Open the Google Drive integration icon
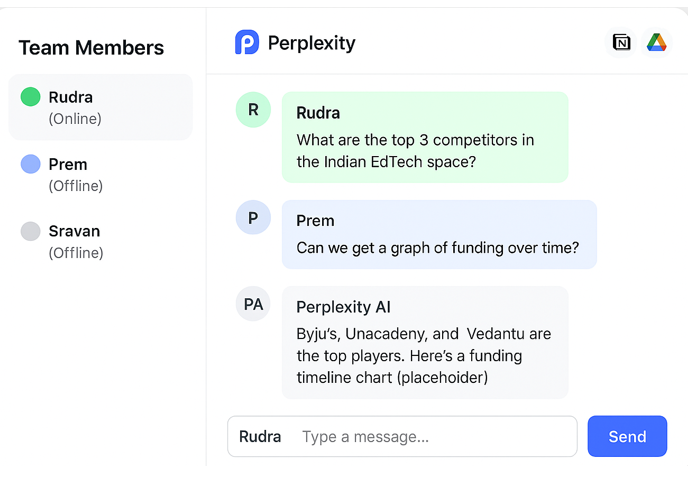This screenshot has width=693, height=484. click(656, 42)
